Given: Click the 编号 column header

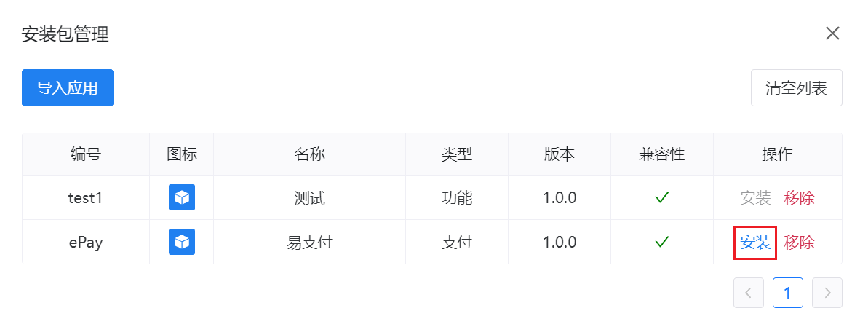Looking at the screenshot, I should click(x=86, y=154).
